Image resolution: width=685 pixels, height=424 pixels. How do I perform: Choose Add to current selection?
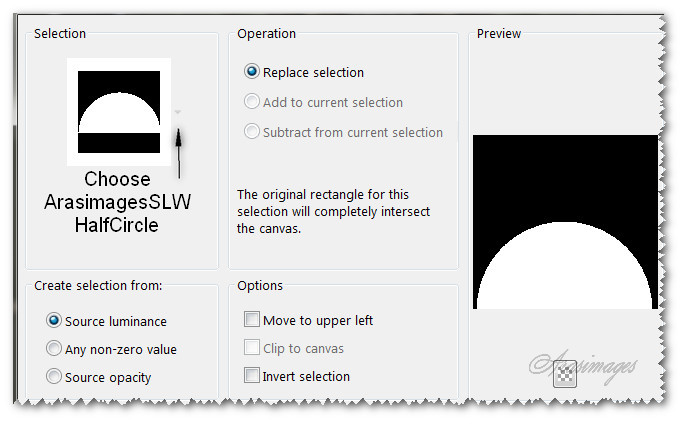(x=252, y=102)
